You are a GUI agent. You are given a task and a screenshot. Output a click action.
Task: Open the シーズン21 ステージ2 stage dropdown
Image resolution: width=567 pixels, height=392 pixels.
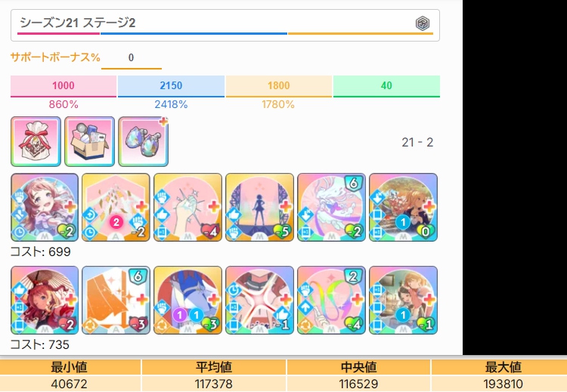(x=225, y=25)
